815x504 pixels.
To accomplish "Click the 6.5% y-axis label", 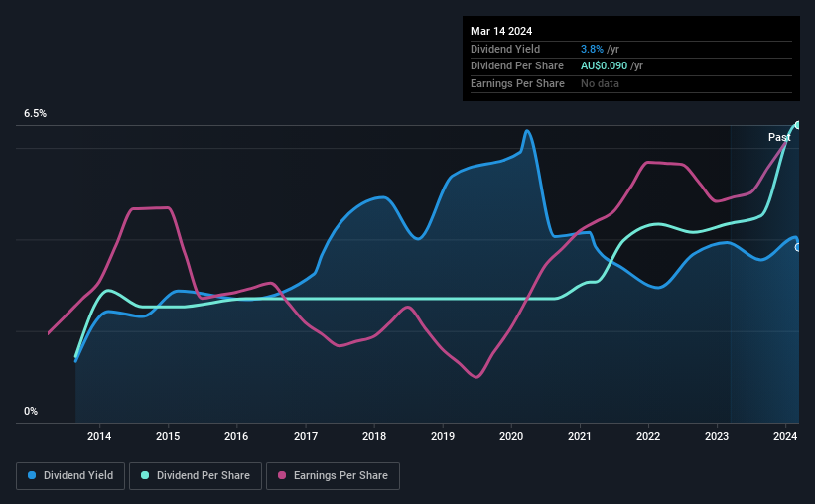I will click(x=36, y=113).
